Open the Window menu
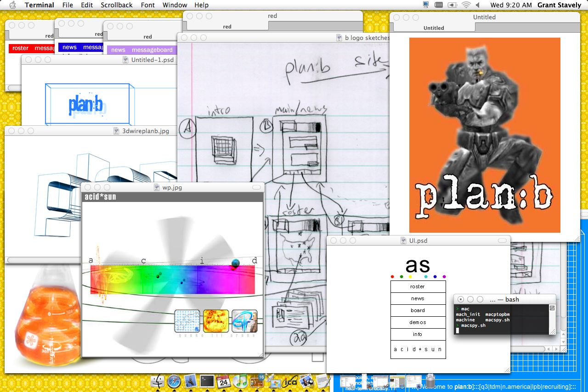The image size is (588, 392). pos(175,5)
